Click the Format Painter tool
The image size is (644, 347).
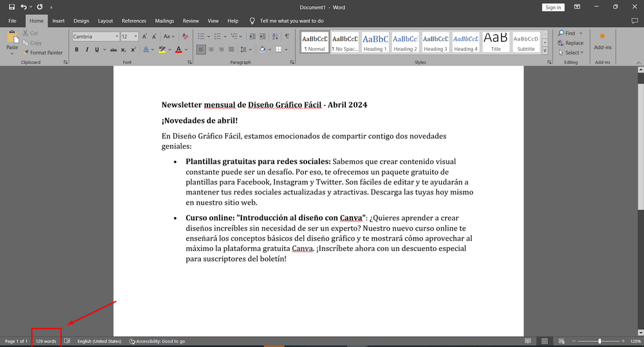(x=42, y=53)
